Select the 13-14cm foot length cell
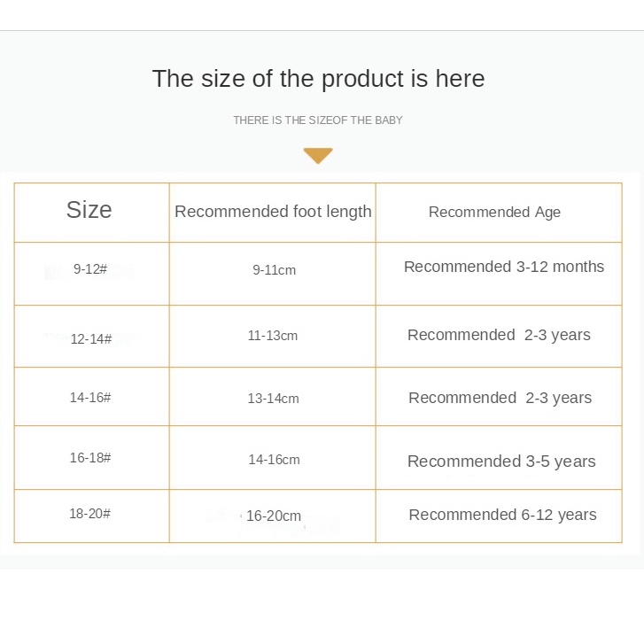 click(273, 399)
